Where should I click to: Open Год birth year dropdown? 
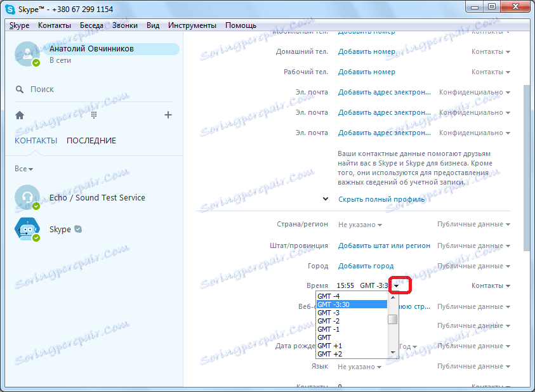408,346
